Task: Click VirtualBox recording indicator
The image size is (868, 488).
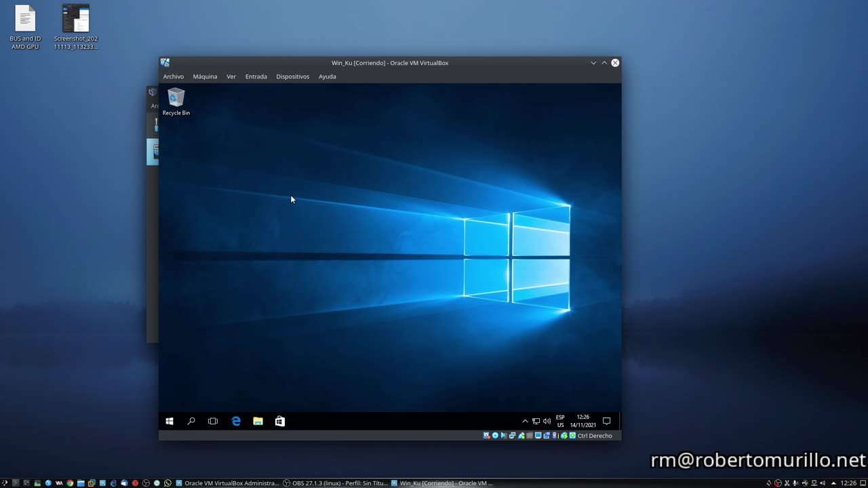Action: 547,436
